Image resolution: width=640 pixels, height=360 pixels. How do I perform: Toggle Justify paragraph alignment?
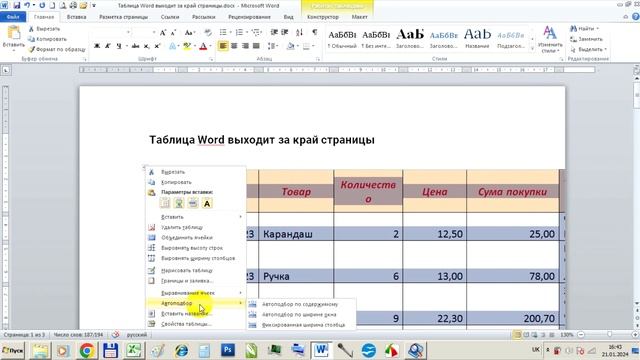[256, 46]
